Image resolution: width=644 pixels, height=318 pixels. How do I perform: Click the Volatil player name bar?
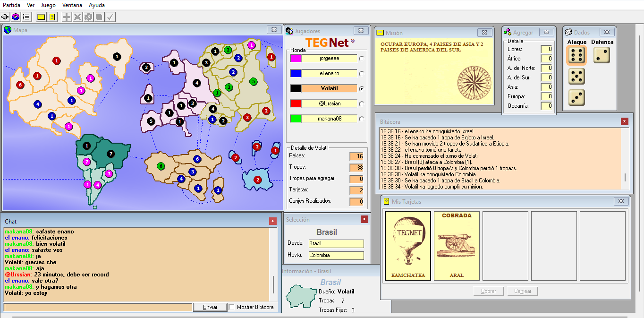pyautogui.click(x=329, y=88)
